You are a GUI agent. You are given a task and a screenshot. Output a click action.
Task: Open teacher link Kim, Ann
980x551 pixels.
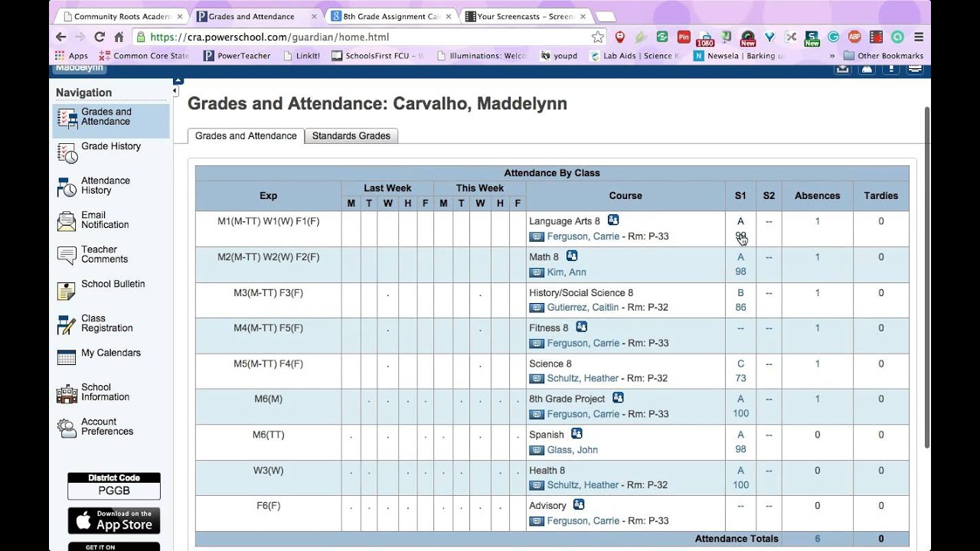567,272
